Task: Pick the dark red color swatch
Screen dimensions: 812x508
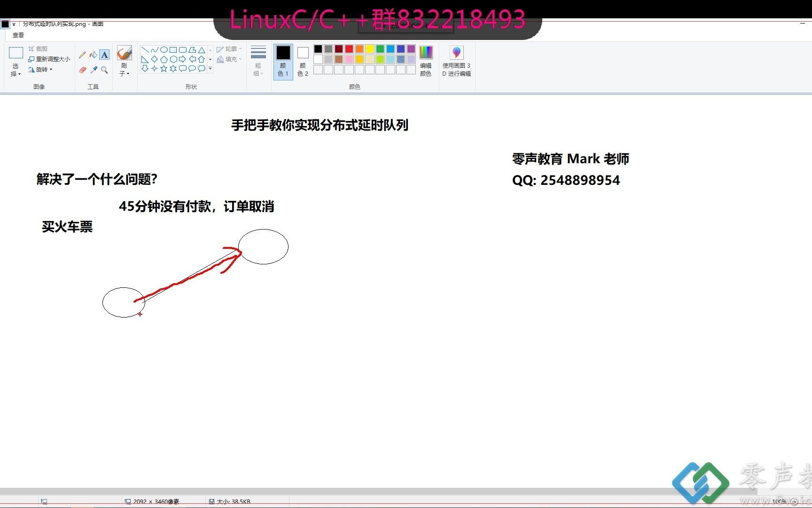Action: (x=339, y=49)
